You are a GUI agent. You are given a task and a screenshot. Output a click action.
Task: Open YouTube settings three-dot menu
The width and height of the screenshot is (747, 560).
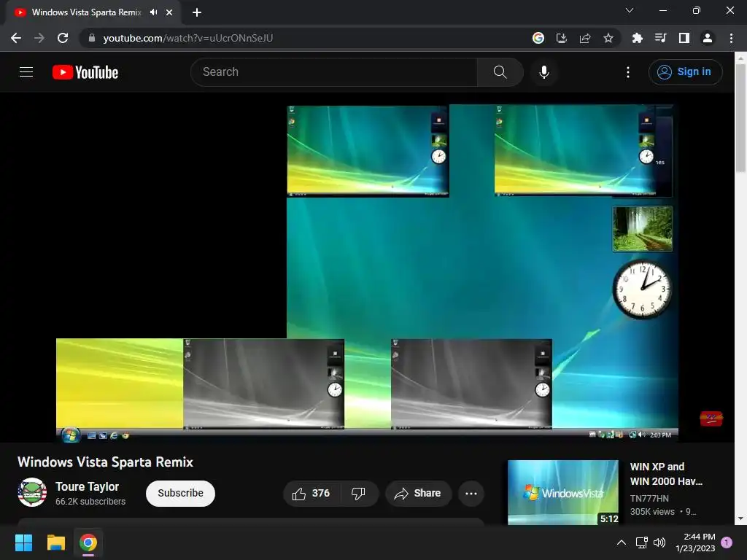coord(628,72)
